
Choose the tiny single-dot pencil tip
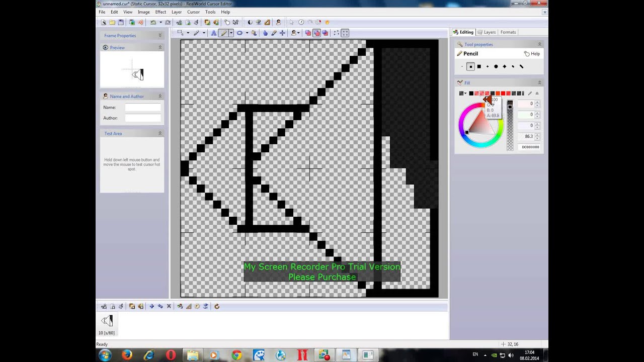click(462, 66)
